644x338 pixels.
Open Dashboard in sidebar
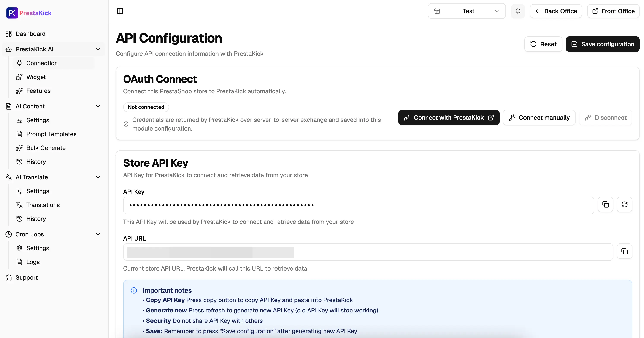point(30,34)
